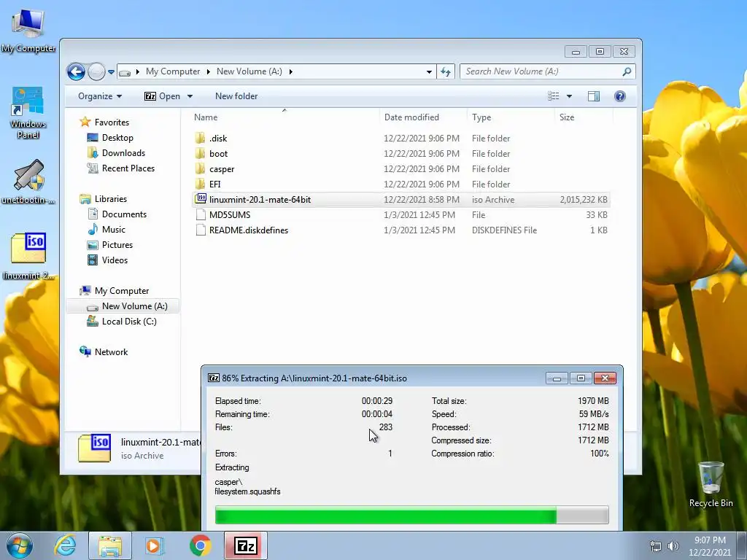
Task: Click Explorer forward arrow button
Action: tap(97, 72)
